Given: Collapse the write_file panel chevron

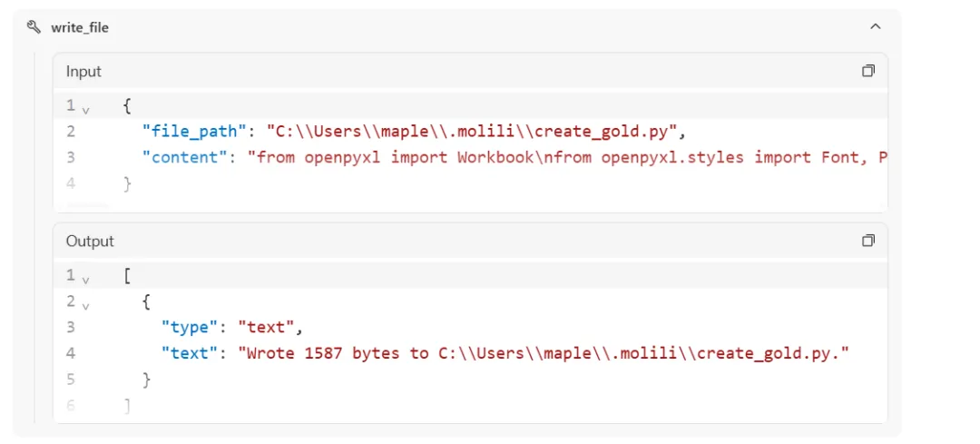Looking at the screenshot, I should click(875, 27).
